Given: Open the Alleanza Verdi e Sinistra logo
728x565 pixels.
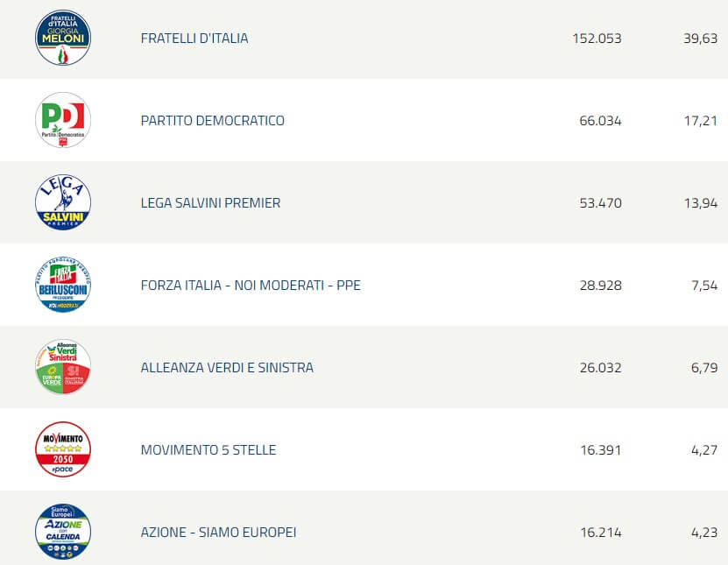Looking at the screenshot, I should [63, 367].
